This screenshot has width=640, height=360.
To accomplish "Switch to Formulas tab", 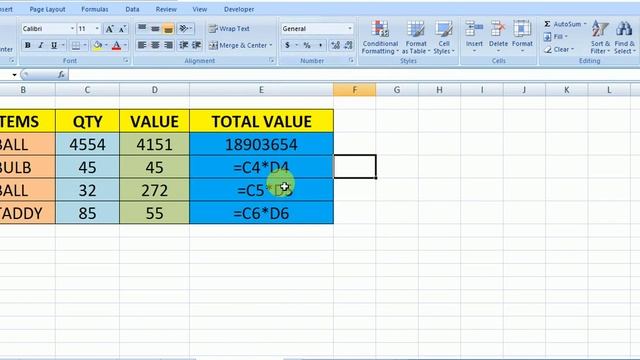I will (95, 9).
